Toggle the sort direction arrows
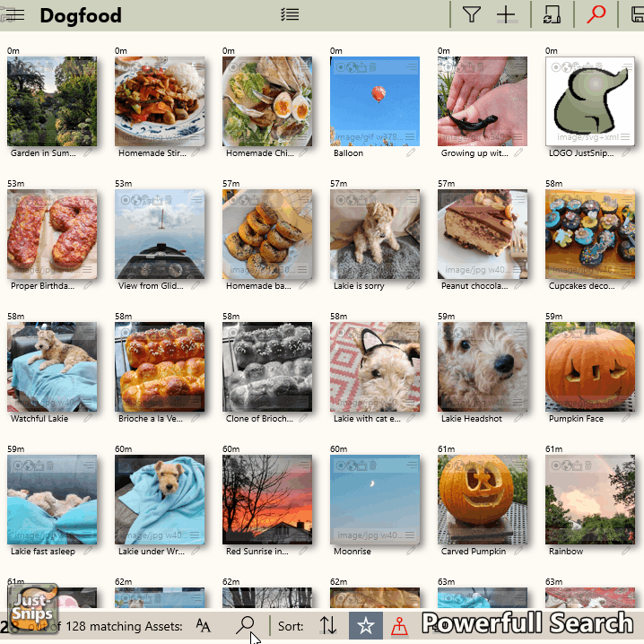Screen dimensions: 644x644 click(328, 626)
